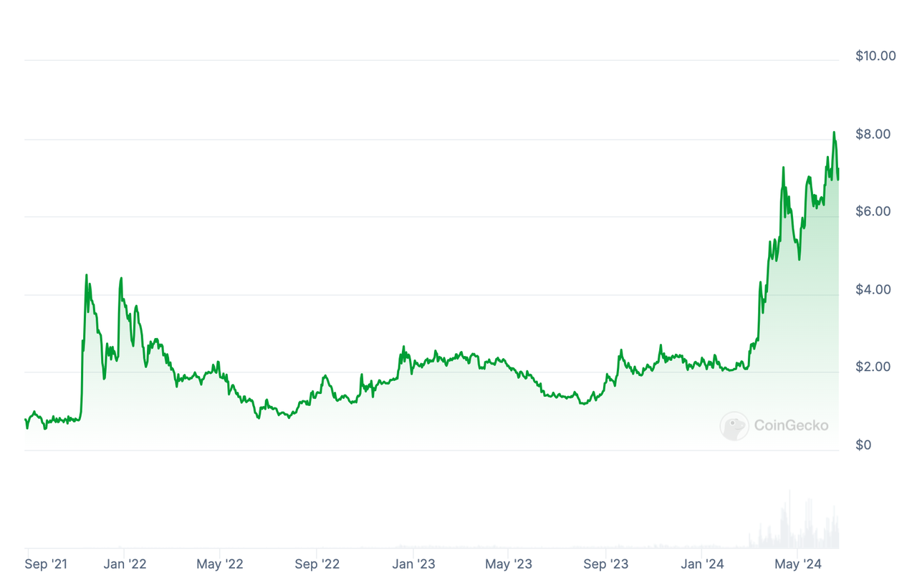The width and height of the screenshot is (917, 588).
Task: Click the CoinGecko gecko logo icon
Action: click(x=734, y=425)
